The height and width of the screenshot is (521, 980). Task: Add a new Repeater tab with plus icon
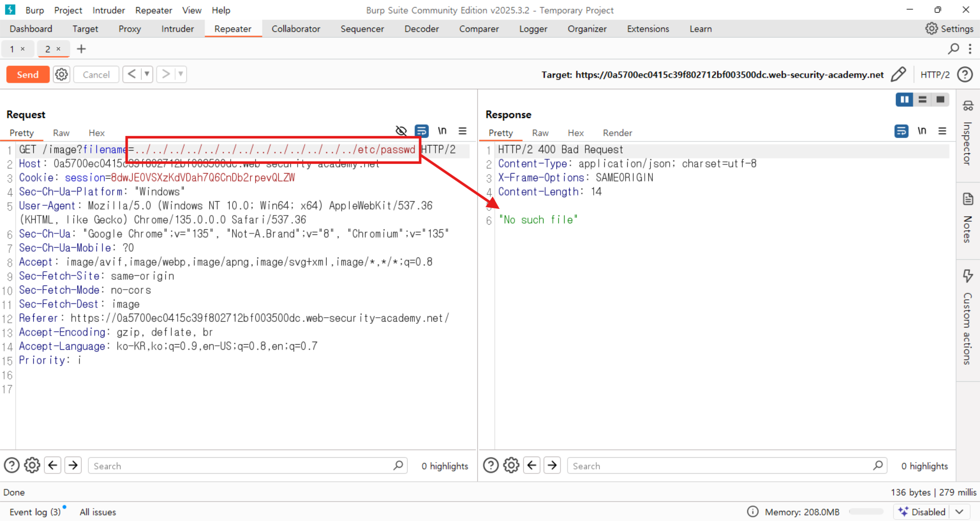point(81,49)
